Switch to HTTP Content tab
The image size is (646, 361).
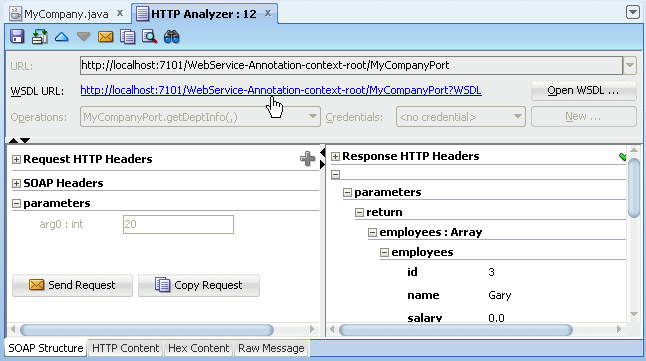coord(125,348)
